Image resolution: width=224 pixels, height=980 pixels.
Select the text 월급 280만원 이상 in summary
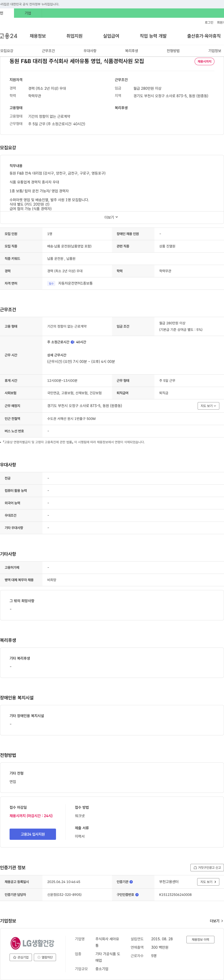tap(147, 88)
